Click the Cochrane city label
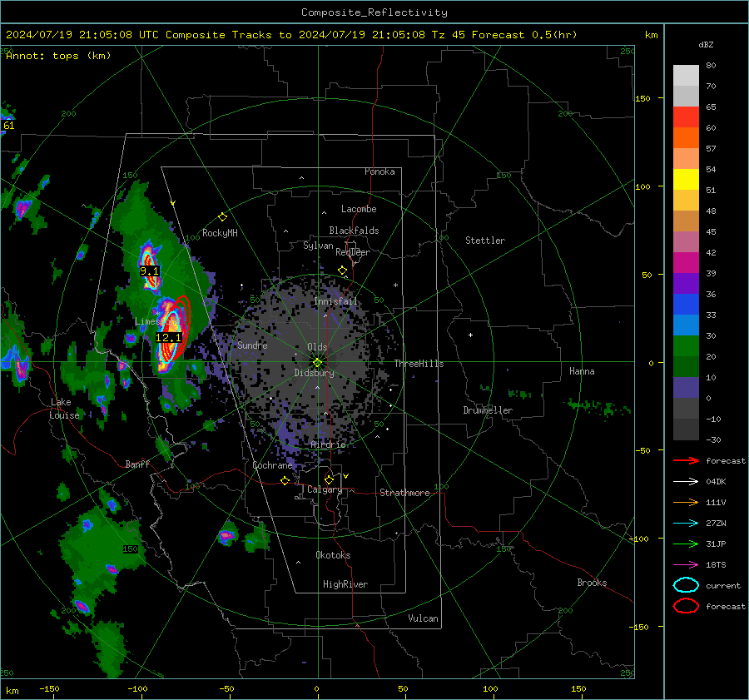749x700 pixels. [272, 465]
